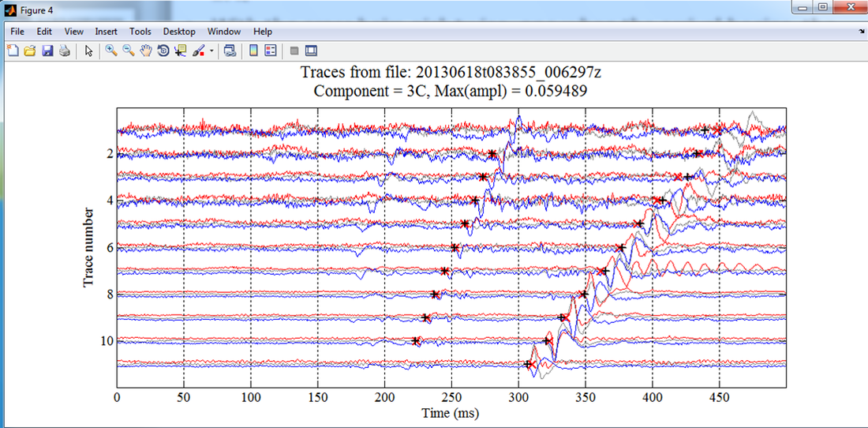Click the x-axis tick label 400
Viewport: 868px width, 428px height.
pos(652,397)
